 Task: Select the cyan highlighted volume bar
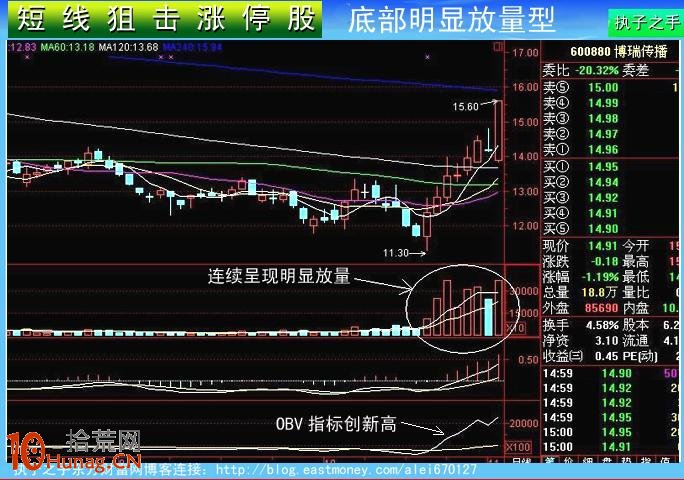pos(488,315)
